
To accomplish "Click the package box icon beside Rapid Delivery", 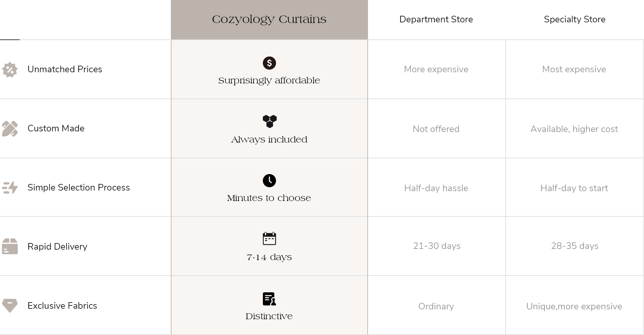I will 10,246.
